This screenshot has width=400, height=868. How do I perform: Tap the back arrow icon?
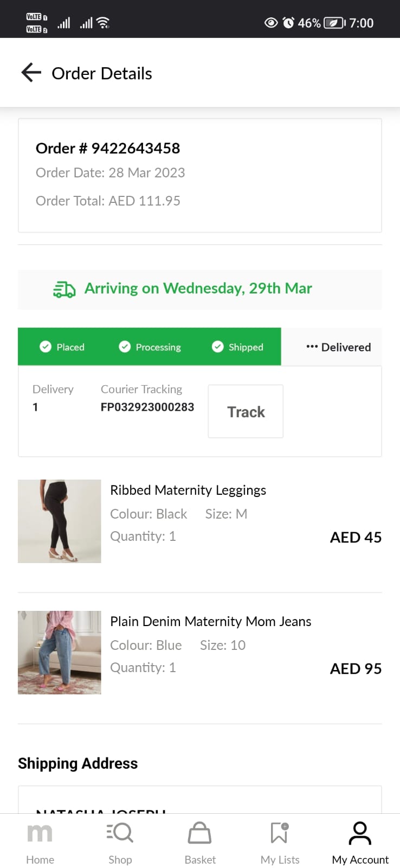coord(31,73)
